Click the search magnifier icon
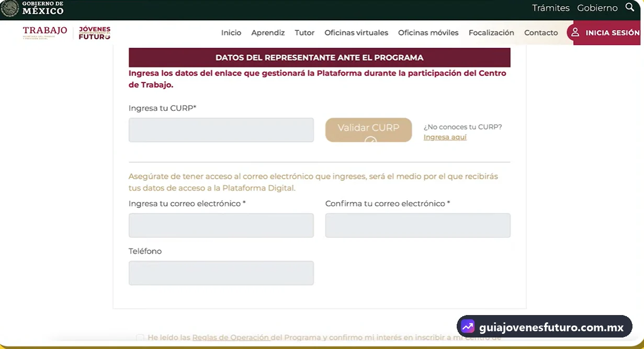 (629, 8)
